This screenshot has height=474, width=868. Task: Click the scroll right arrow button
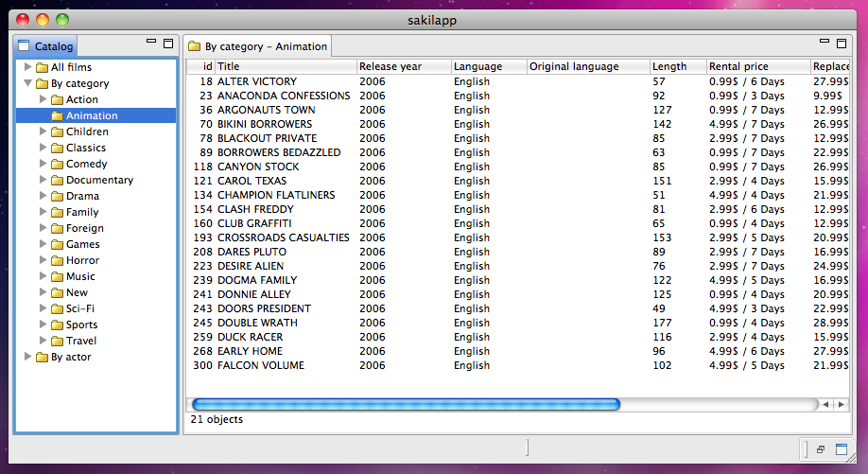coord(841,404)
